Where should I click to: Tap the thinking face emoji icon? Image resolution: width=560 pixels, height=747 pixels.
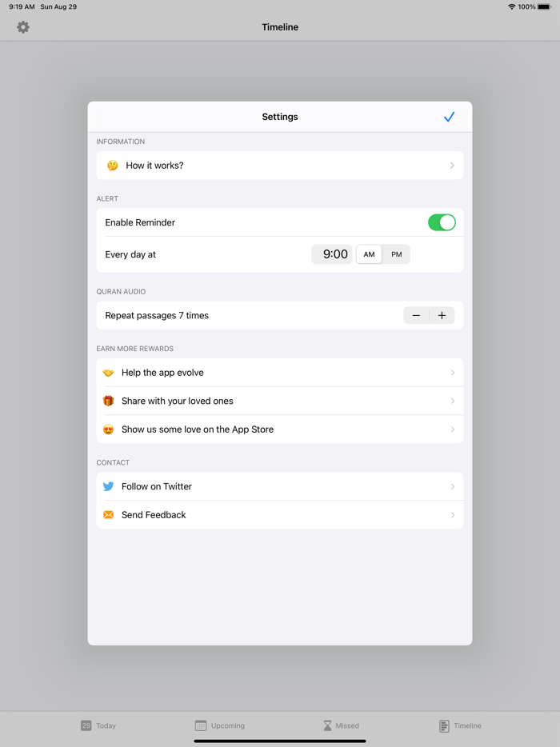[113, 166]
